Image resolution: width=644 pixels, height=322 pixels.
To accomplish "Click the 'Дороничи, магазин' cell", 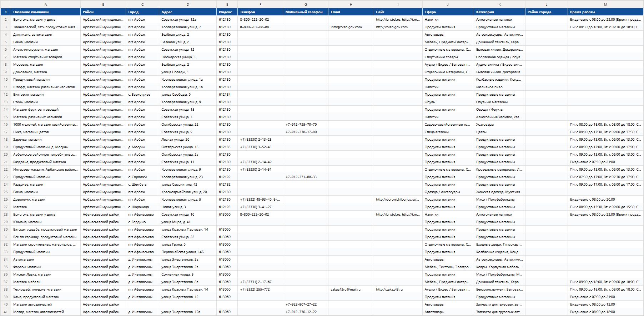I will point(46,200).
